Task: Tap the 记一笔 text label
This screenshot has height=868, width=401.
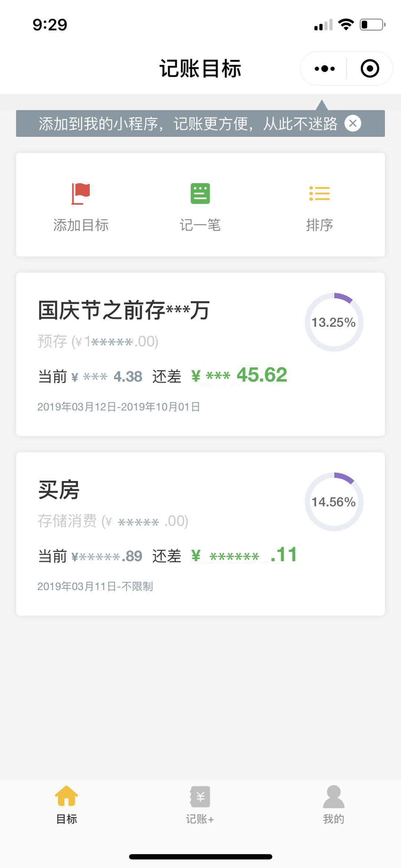Action: (x=200, y=225)
